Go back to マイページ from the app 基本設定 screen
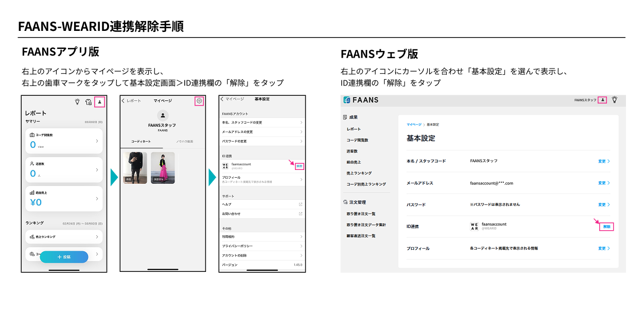The height and width of the screenshot is (310, 644). [232, 99]
